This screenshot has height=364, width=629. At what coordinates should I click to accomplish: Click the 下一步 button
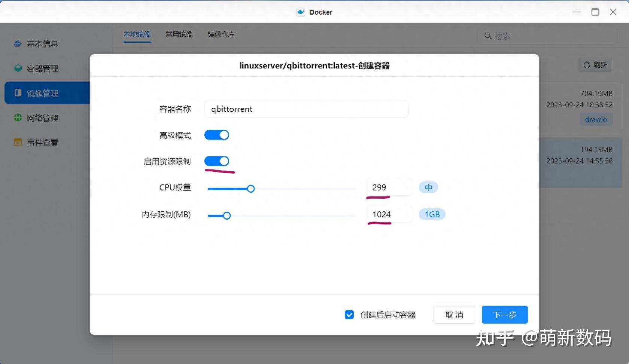504,315
